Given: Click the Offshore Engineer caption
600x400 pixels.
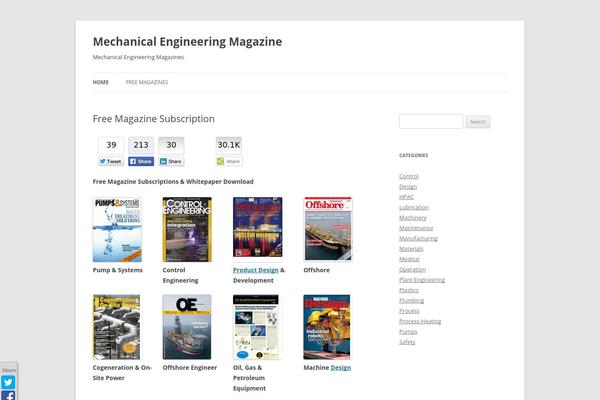Looking at the screenshot, I should tap(190, 367).
